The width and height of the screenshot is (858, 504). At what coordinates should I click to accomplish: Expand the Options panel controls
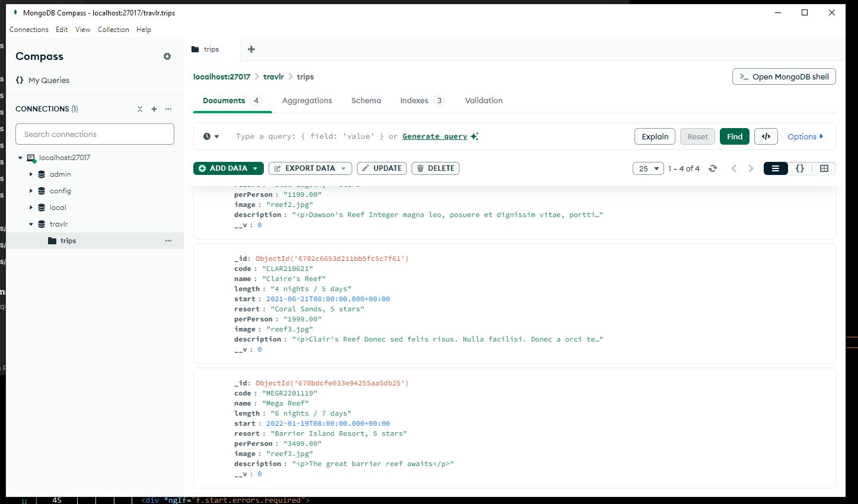805,136
